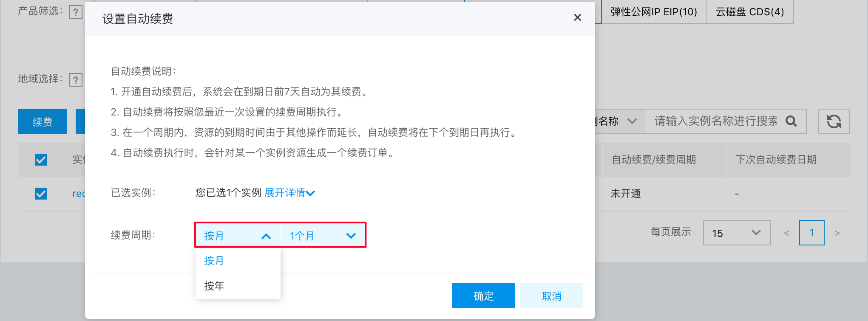Expand details via 展开详情 link
This screenshot has width=868, height=321.
click(x=289, y=193)
